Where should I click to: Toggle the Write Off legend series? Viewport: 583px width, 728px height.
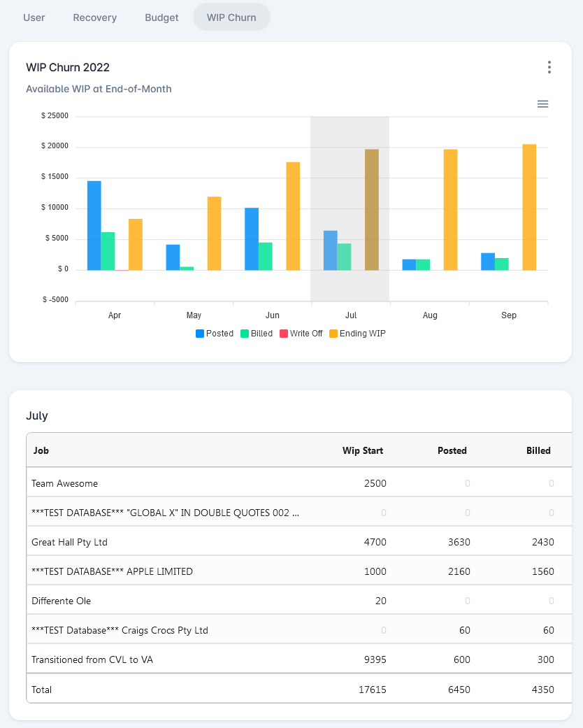tap(301, 334)
